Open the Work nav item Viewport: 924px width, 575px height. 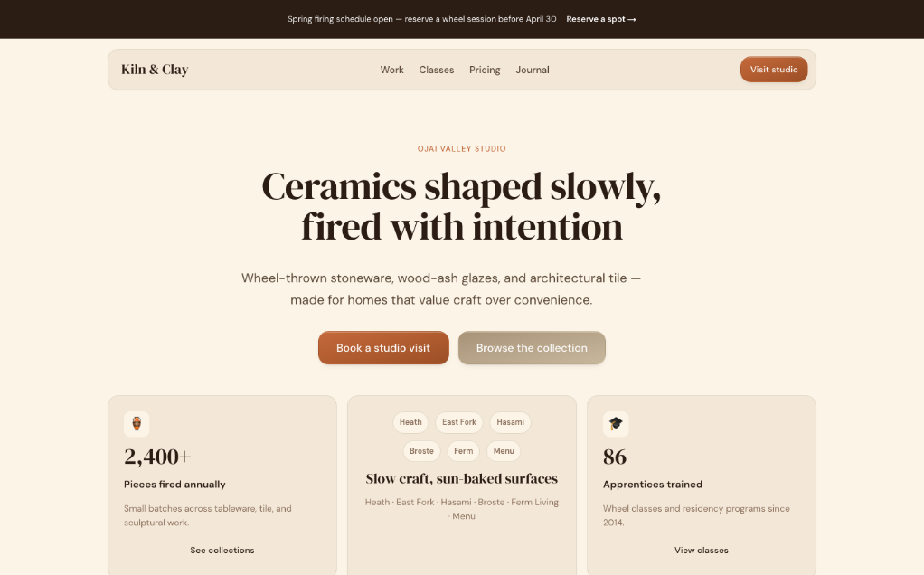point(391,70)
